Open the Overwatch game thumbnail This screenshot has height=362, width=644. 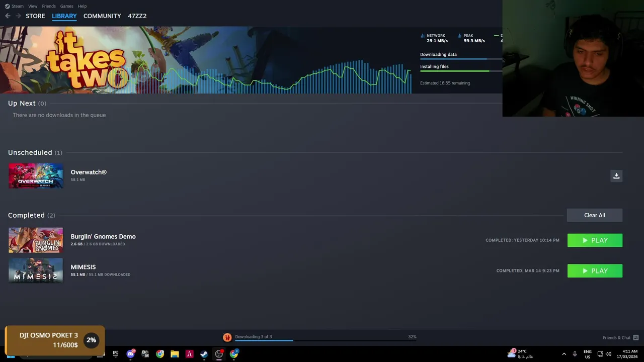point(36,175)
